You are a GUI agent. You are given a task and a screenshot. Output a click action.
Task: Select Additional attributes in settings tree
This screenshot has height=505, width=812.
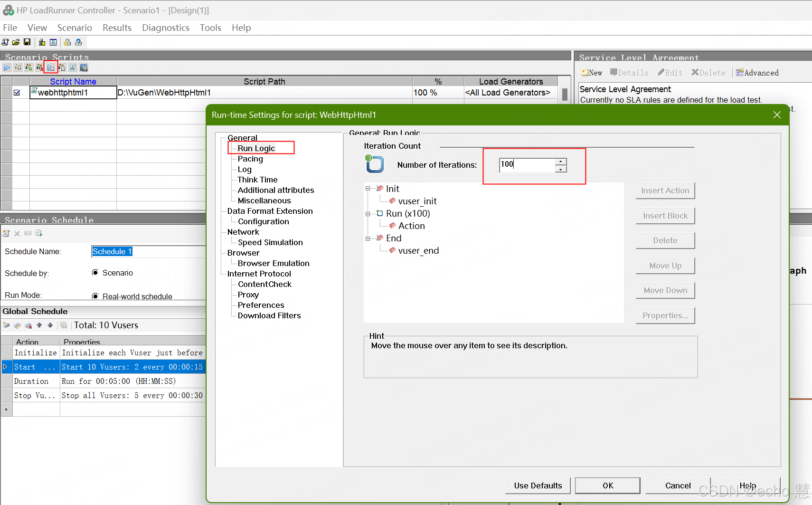click(276, 190)
